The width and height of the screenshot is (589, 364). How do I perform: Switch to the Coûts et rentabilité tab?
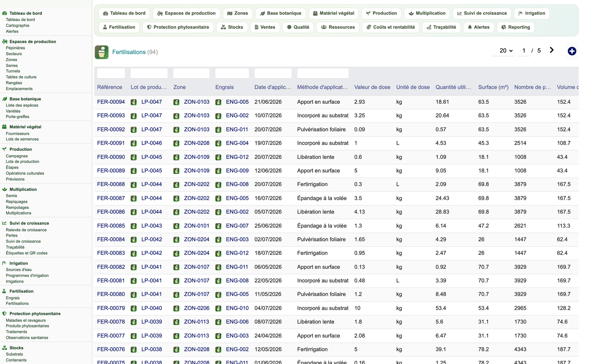click(x=390, y=27)
